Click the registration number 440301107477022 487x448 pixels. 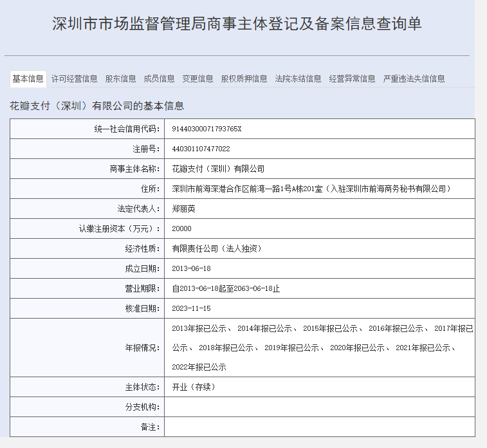[201, 149]
